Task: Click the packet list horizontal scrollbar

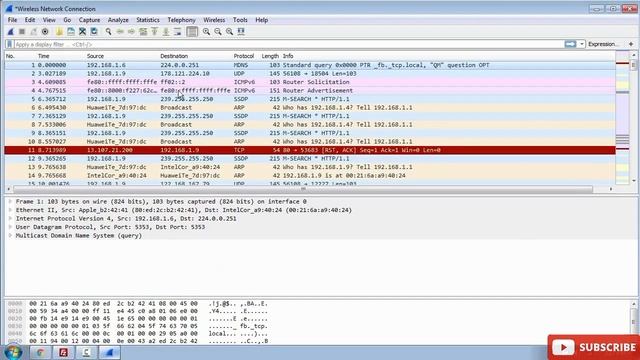Action: click(x=303, y=189)
